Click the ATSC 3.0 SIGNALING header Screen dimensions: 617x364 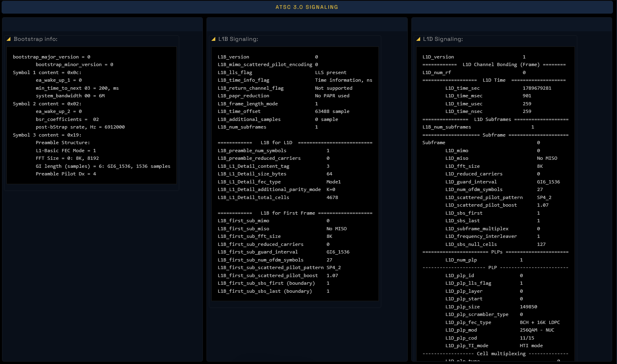point(307,7)
